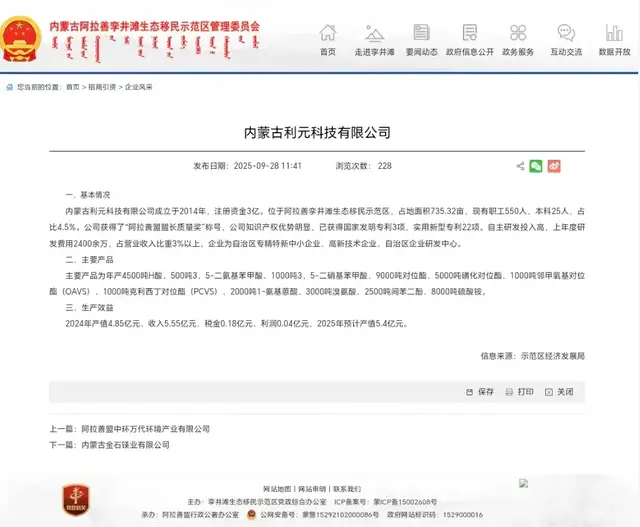Viewport: 640px width, 527px height.
Task: Click 首页 in the breadcrumb
Action: pos(73,87)
